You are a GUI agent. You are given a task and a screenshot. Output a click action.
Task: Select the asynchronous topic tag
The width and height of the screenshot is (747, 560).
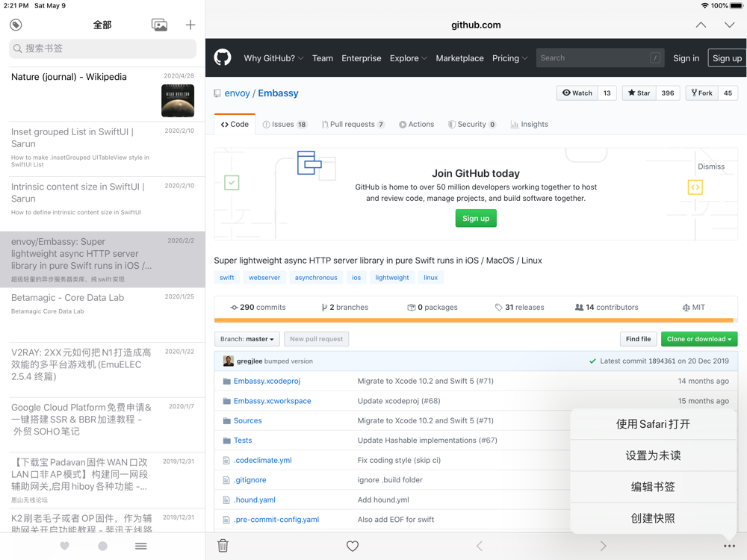coord(316,278)
